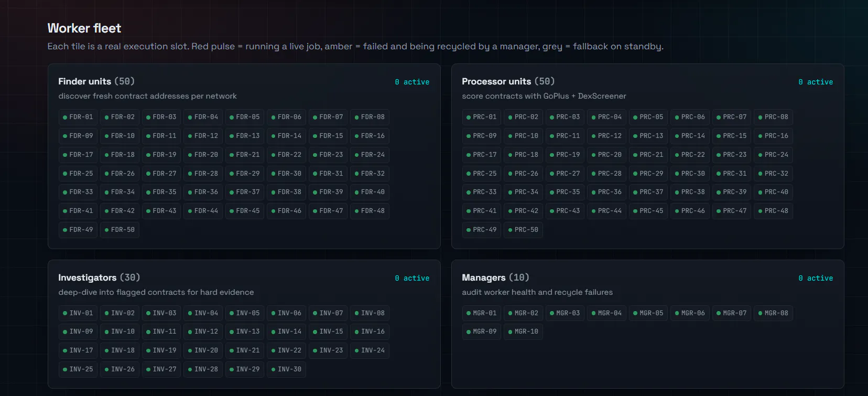Open the INV-21 tile
Image resolution: width=868 pixels, height=396 pixels.
coord(245,350)
